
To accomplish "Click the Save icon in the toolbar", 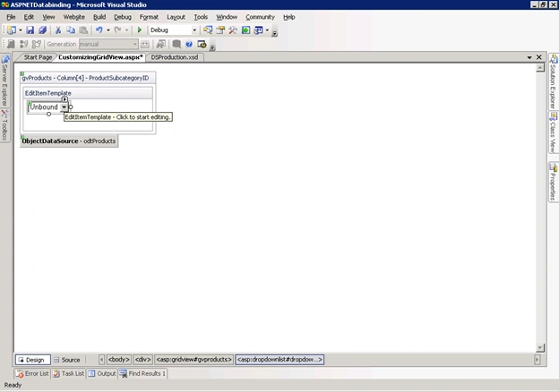I will (30, 30).
